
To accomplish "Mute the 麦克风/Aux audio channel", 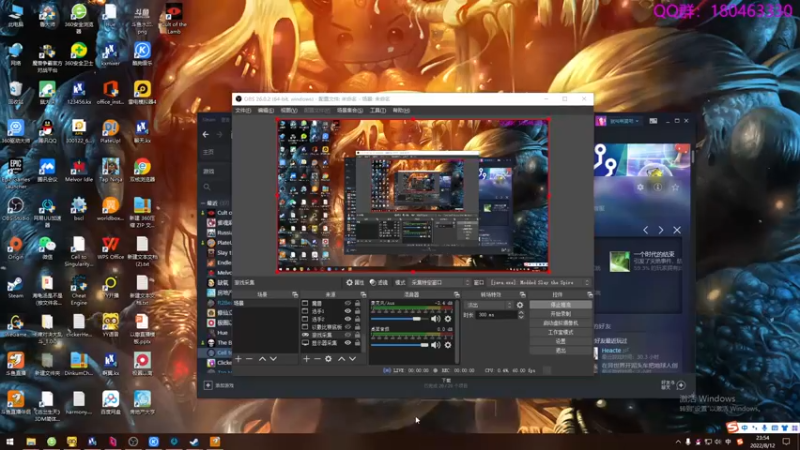I will (x=435, y=319).
